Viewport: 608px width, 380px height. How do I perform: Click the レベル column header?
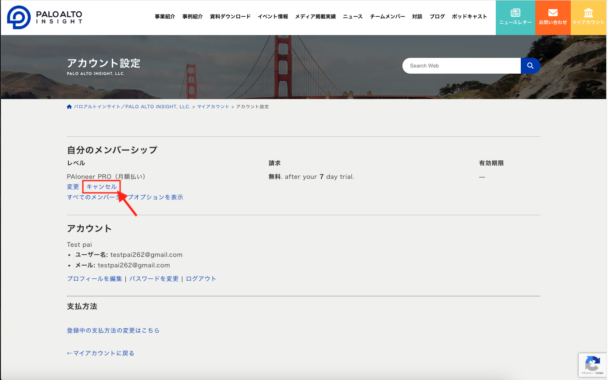[76, 163]
